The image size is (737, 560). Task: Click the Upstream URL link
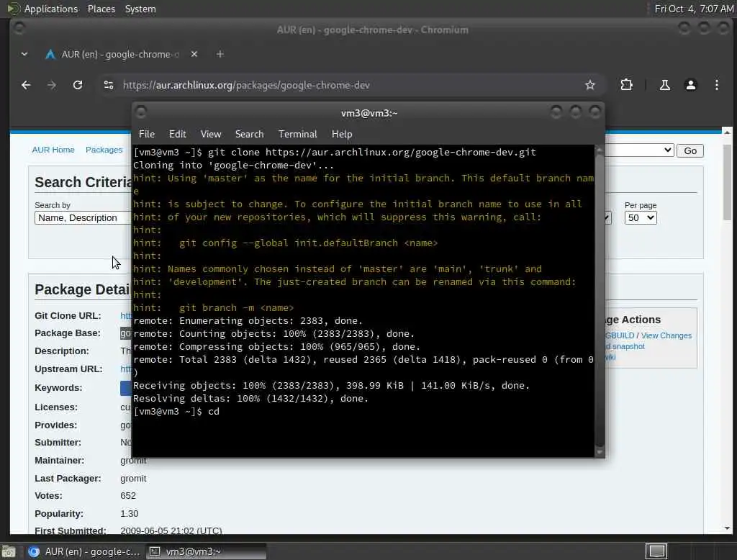pyautogui.click(x=126, y=369)
